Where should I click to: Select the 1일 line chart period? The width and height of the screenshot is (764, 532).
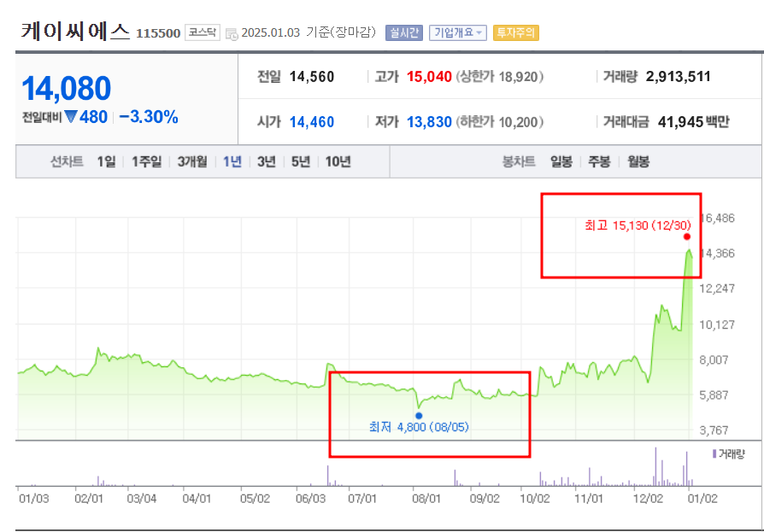click(106, 161)
